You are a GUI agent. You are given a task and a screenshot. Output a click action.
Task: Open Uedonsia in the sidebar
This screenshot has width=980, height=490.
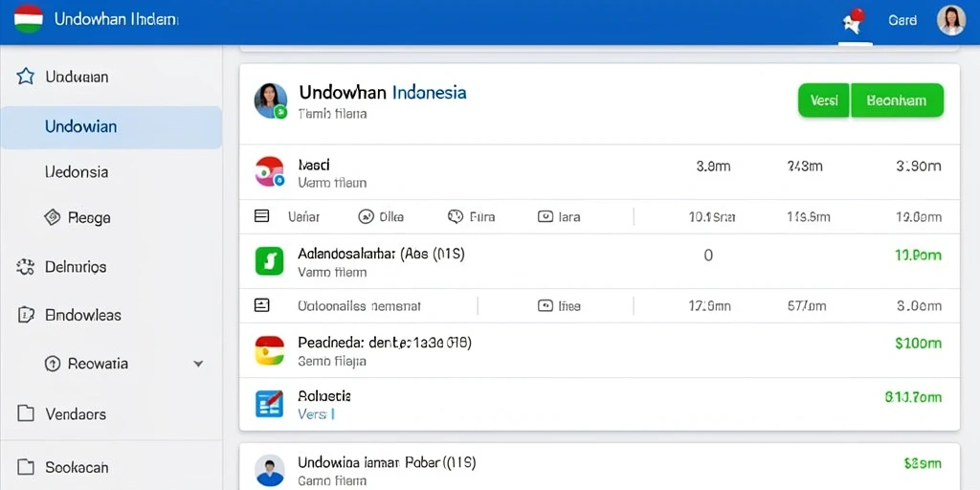(77, 172)
